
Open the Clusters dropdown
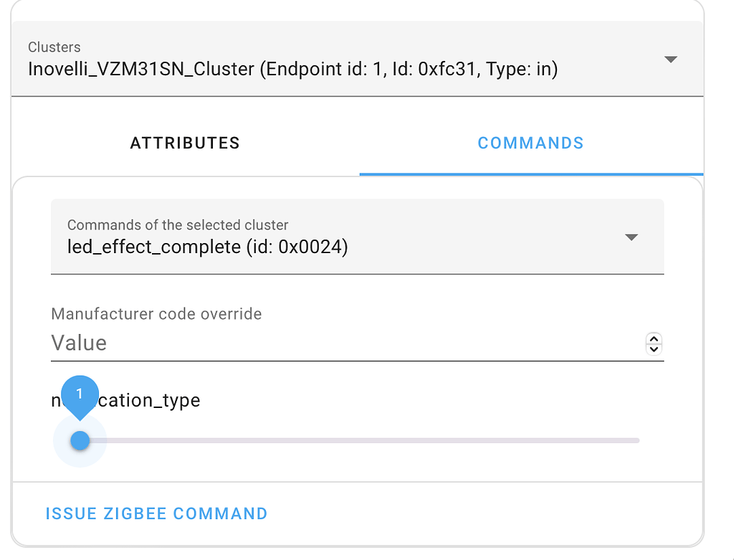[x=358, y=59]
